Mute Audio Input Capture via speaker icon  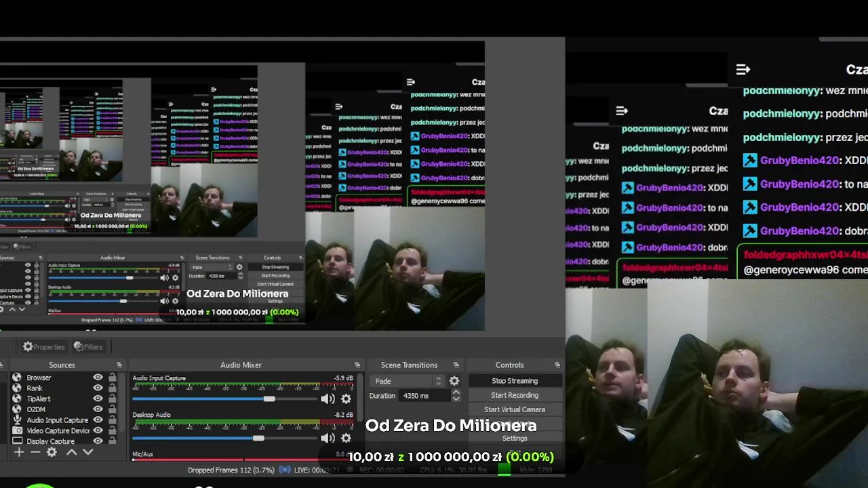pyautogui.click(x=328, y=399)
